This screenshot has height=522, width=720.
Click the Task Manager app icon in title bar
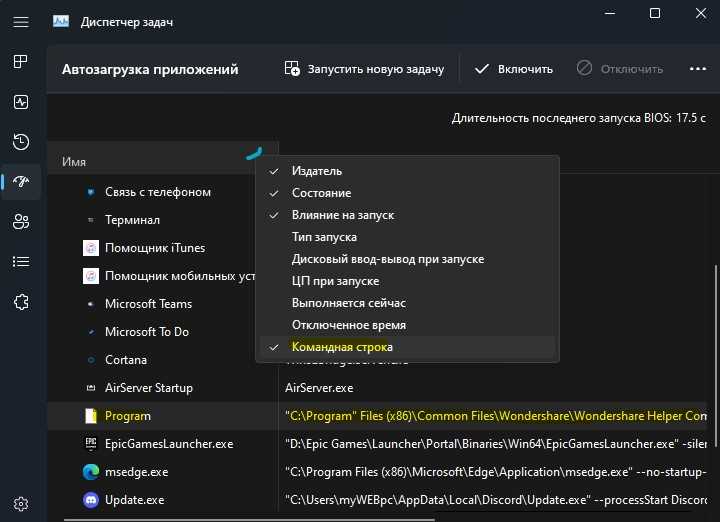pos(61,21)
